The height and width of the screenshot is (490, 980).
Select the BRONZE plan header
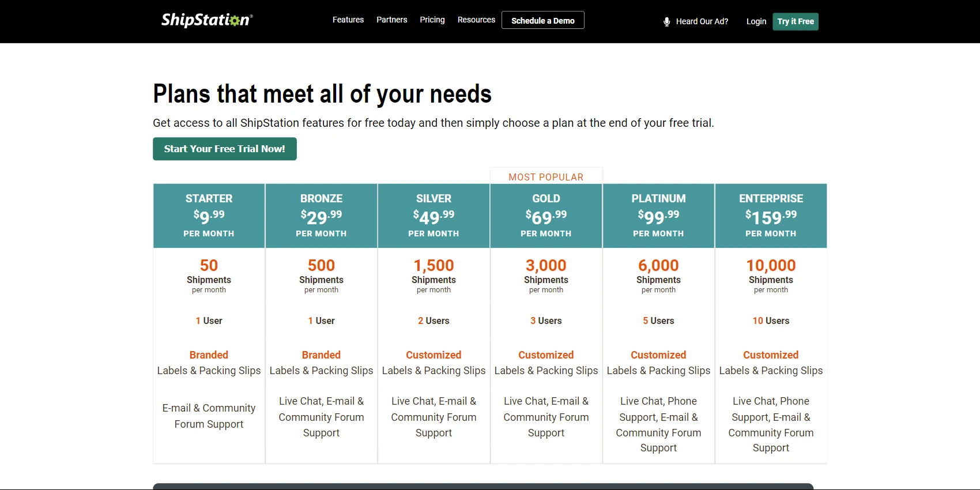pos(321,216)
